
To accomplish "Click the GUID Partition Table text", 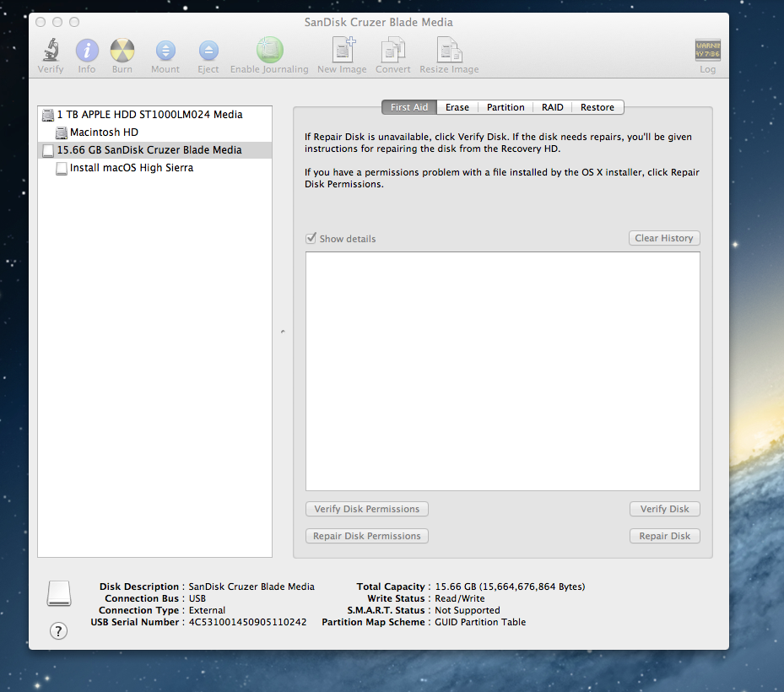I will tap(480, 622).
